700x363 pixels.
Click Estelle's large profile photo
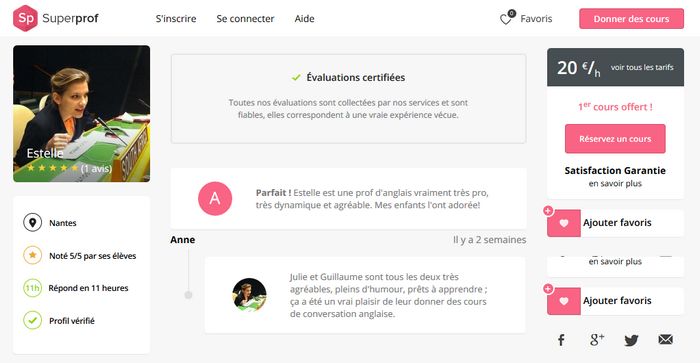tap(81, 113)
